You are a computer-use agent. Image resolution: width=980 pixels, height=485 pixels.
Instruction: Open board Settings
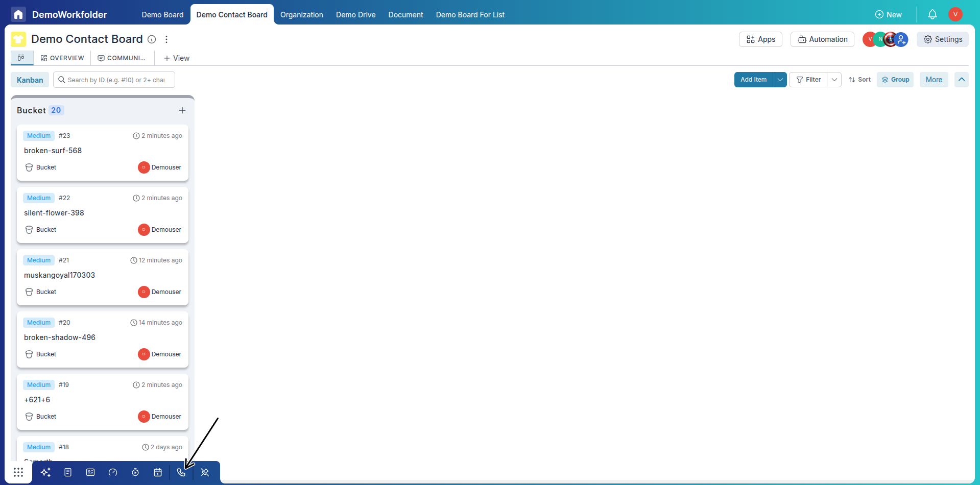coord(943,39)
